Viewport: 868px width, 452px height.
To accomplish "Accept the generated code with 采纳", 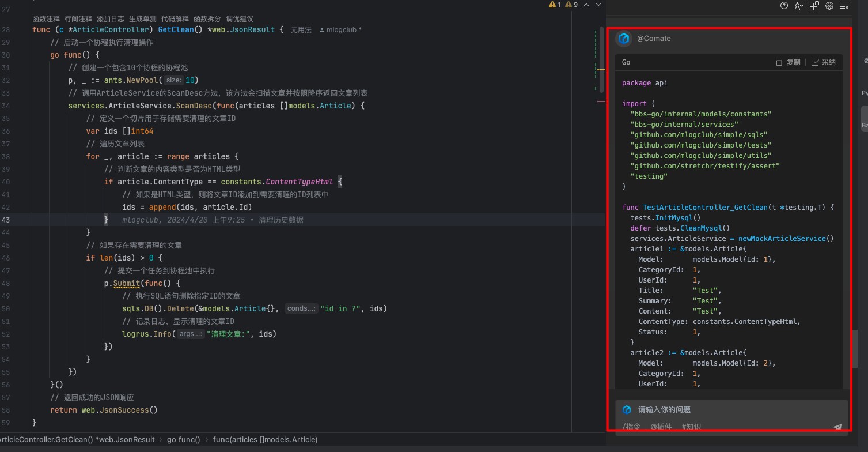I will click(824, 62).
